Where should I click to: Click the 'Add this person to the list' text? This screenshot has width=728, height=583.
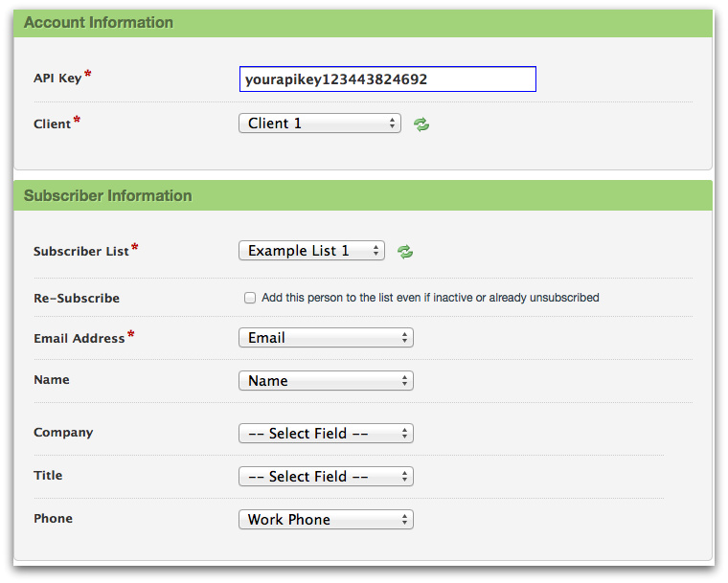[x=430, y=298]
